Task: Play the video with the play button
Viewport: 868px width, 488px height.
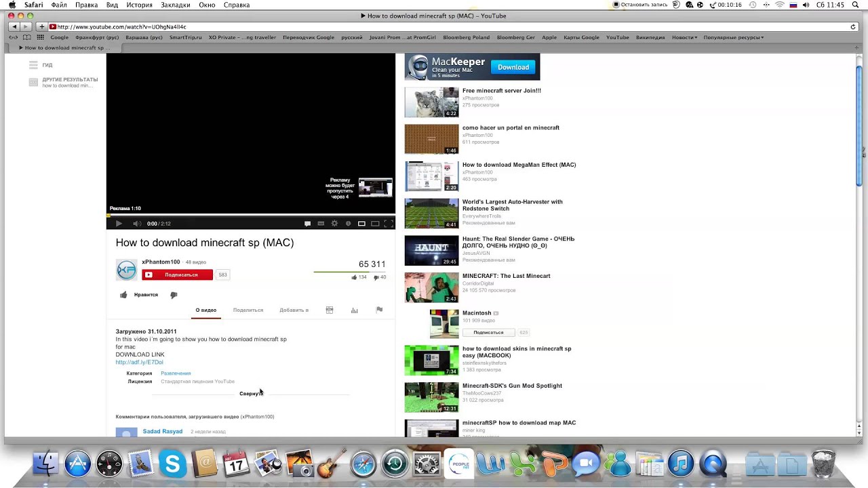Action: pyautogui.click(x=119, y=224)
